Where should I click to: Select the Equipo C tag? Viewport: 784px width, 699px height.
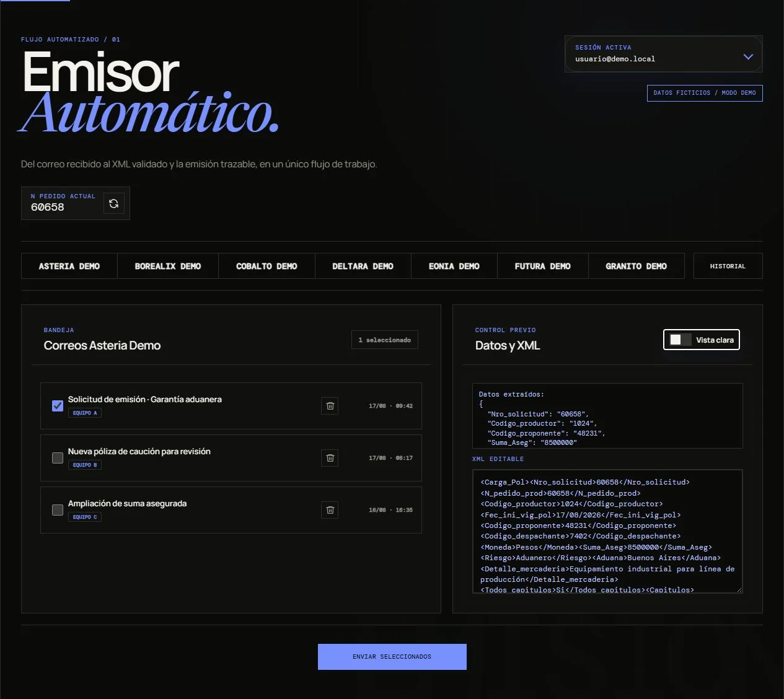(85, 517)
